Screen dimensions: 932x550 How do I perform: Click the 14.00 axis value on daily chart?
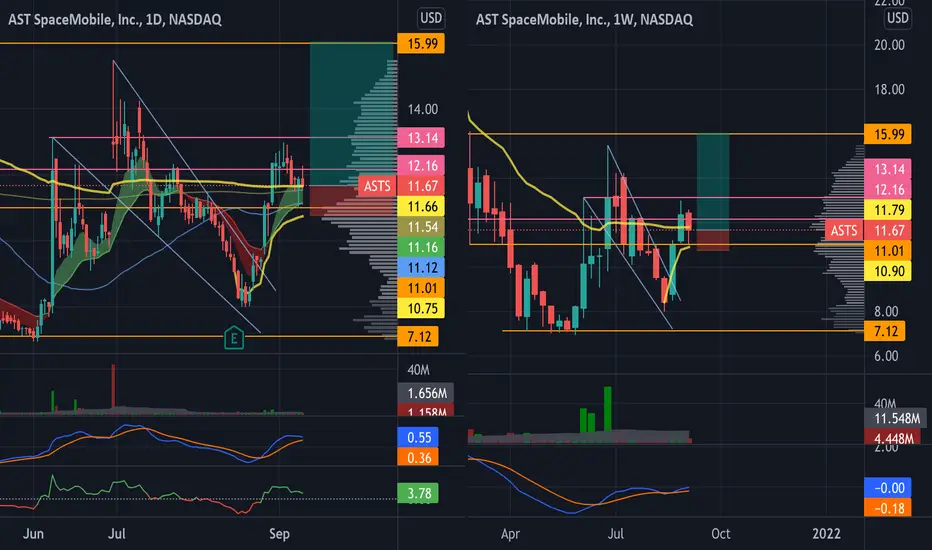(423, 109)
